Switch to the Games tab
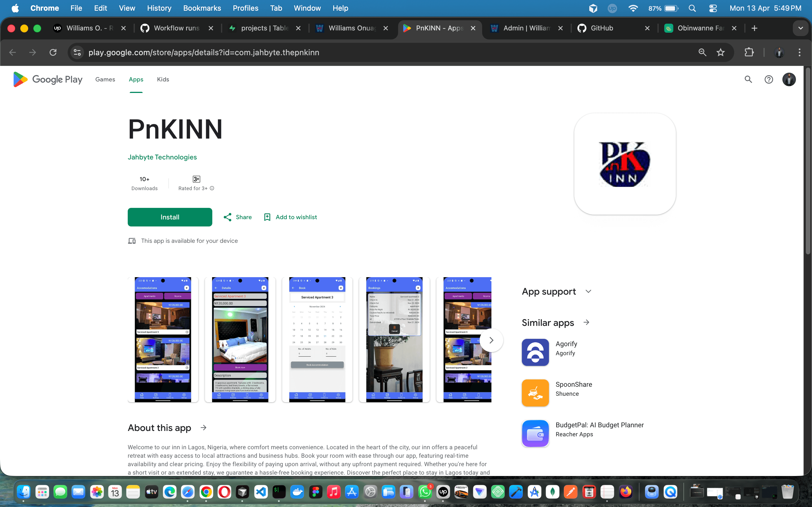The height and width of the screenshot is (507, 812). (x=105, y=79)
